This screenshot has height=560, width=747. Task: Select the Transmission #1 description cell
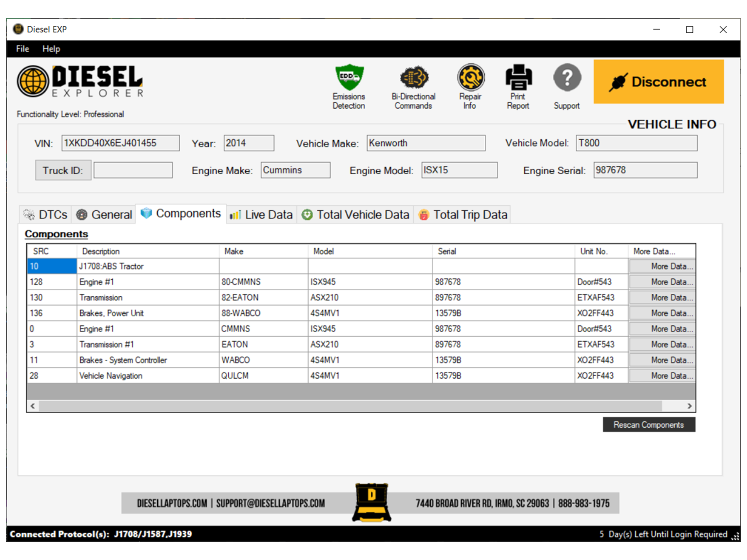coord(148,344)
